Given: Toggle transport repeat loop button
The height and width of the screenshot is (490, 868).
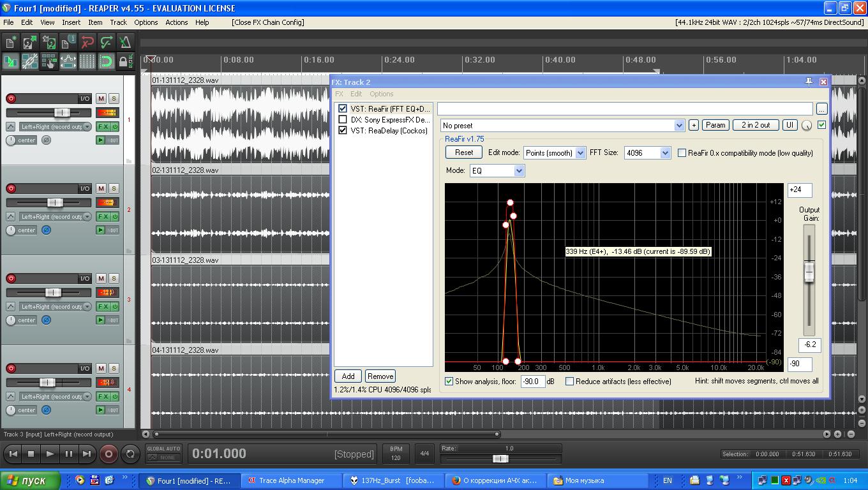Looking at the screenshot, I should click(130, 454).
